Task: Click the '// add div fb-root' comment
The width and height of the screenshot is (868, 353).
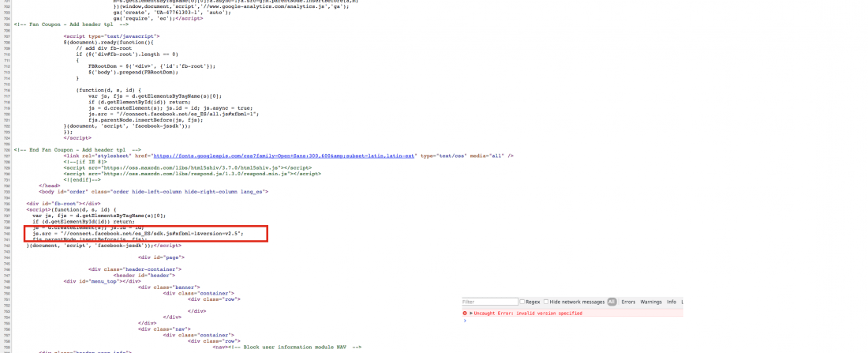Action: pos(103,48)
